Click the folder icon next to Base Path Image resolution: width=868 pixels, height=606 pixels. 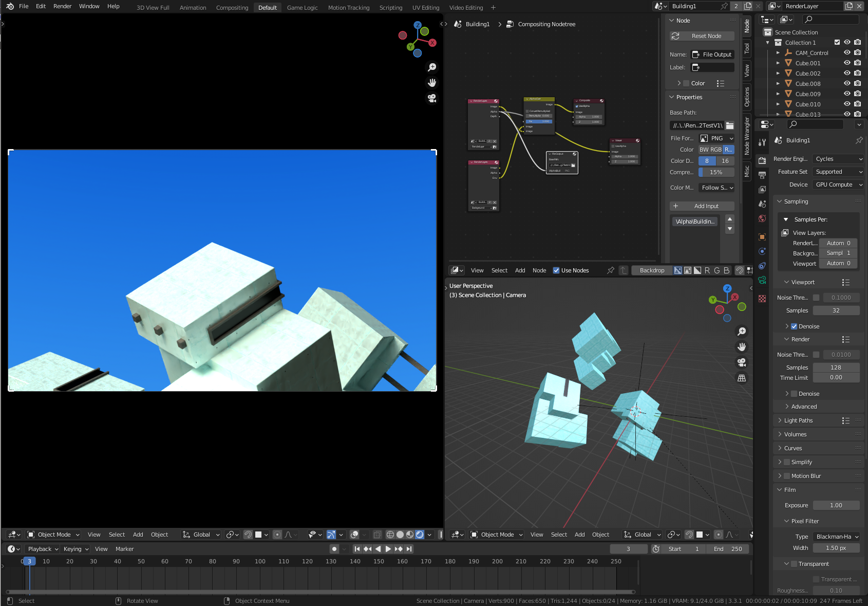click(730, 125)
